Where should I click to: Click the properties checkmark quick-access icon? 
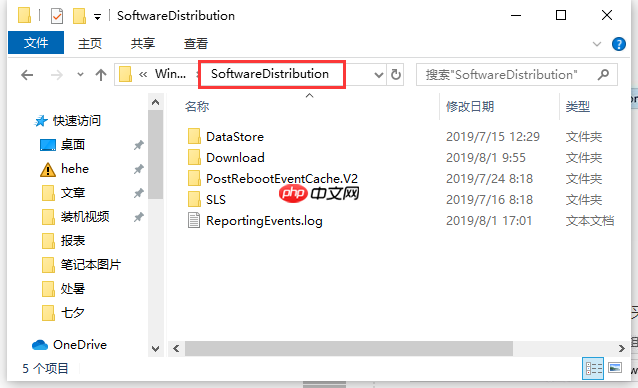[x=57, y=16]
